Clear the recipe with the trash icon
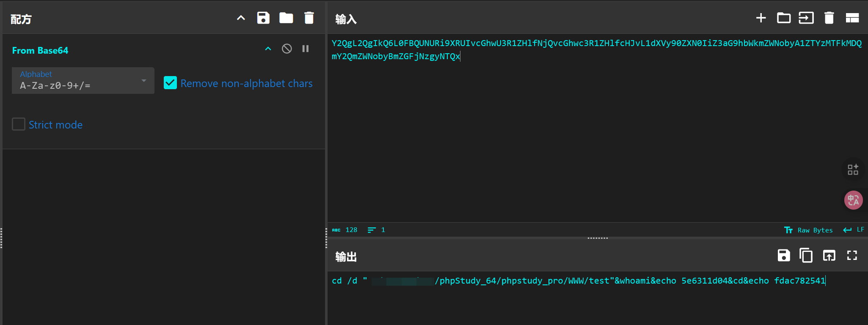 coord(309,18)
